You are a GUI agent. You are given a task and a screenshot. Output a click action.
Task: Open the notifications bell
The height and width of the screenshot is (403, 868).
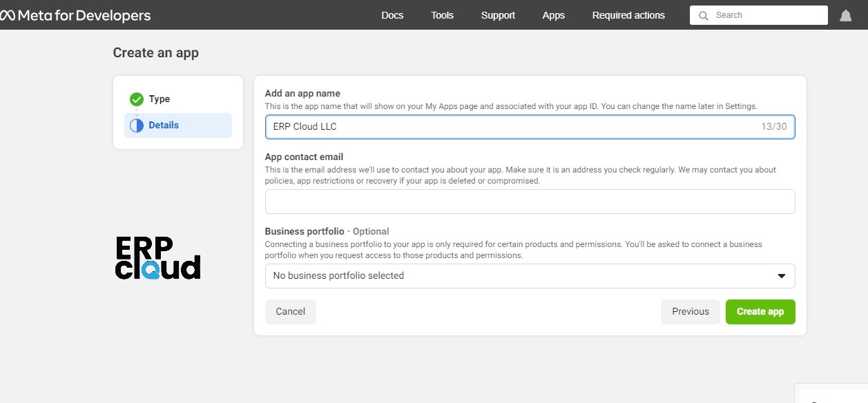(845, 15)
